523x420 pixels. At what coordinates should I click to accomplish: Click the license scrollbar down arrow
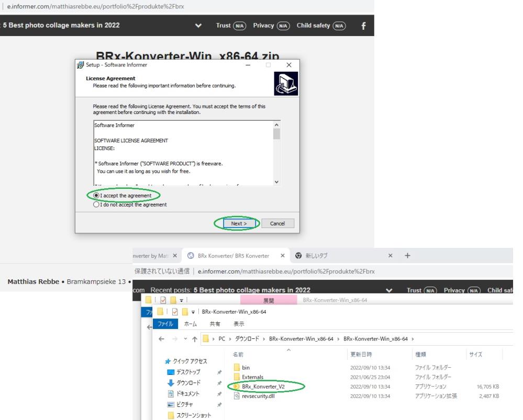[x=276, y=182]
